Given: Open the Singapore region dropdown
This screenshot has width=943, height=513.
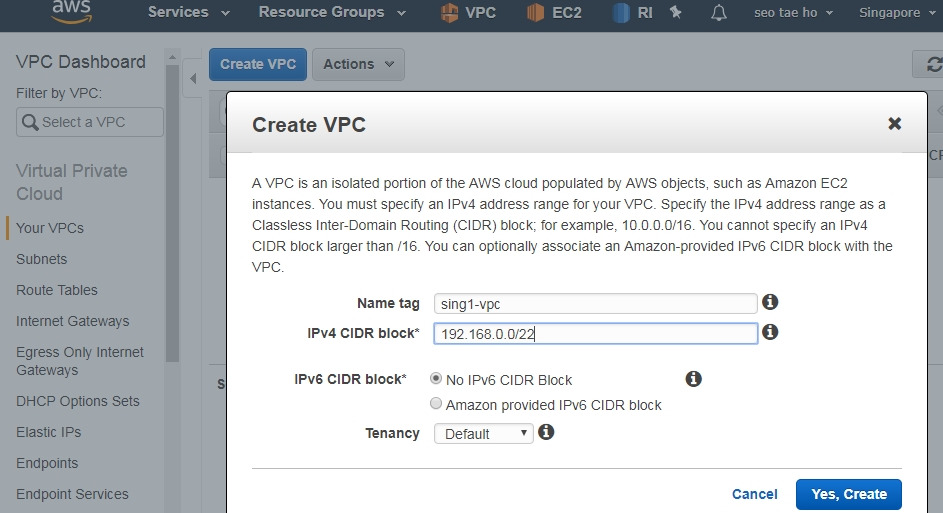Looking at the screenshot, I should coord(895,13).
